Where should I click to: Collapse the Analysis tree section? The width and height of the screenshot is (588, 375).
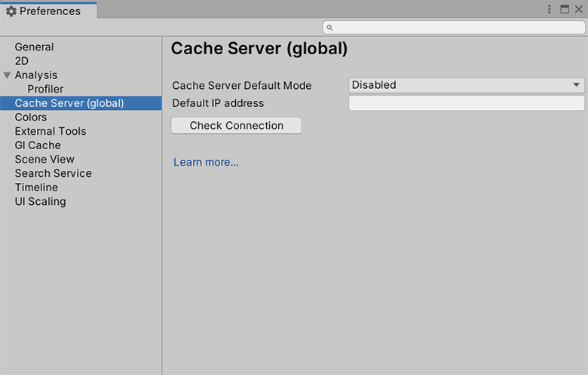7,75
